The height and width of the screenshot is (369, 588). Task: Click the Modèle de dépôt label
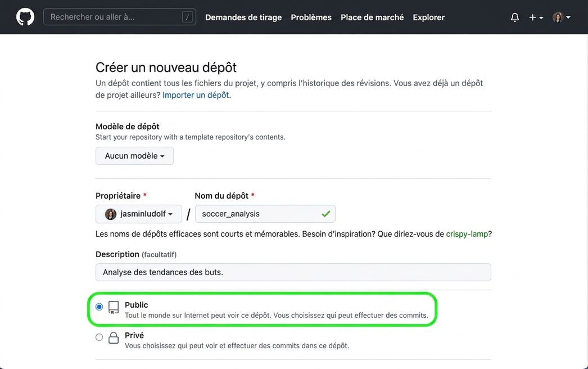pos(128,127)
